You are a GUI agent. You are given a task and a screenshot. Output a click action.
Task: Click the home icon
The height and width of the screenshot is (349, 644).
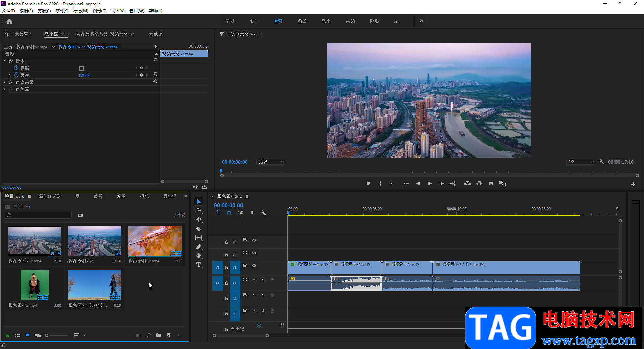[x=9, y=21]
